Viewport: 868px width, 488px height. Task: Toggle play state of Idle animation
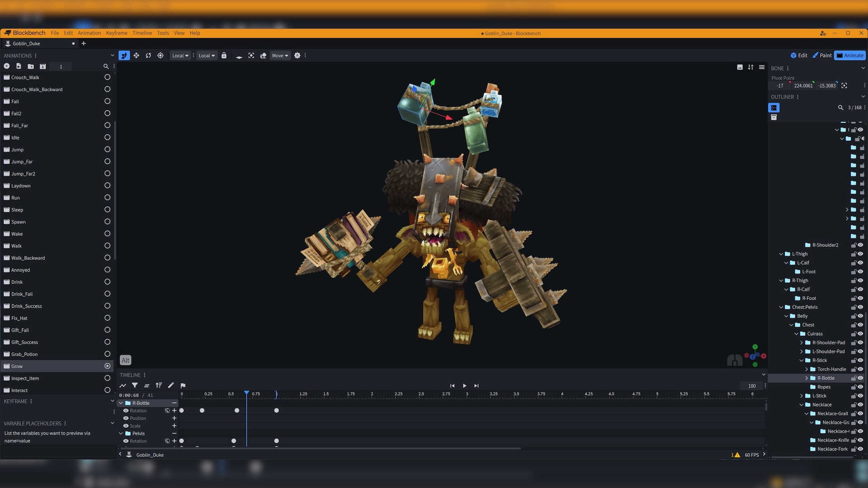[x=107, y=137]
